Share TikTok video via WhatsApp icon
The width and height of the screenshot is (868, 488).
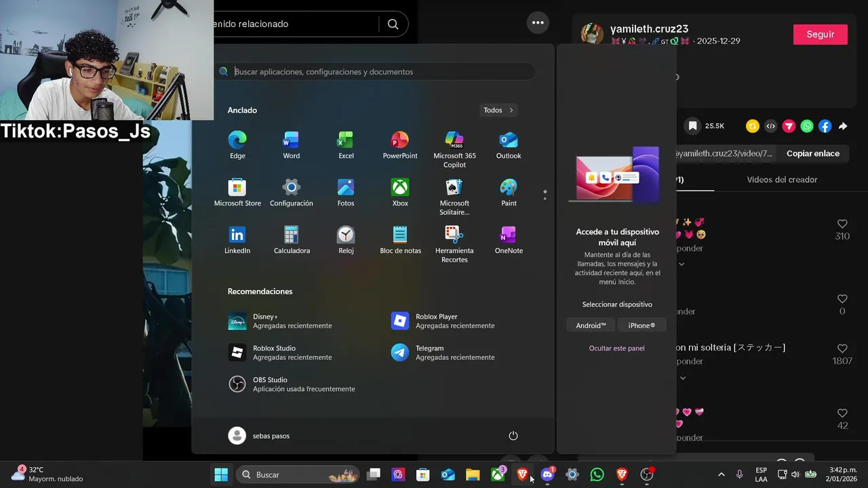tap(807, 126)
